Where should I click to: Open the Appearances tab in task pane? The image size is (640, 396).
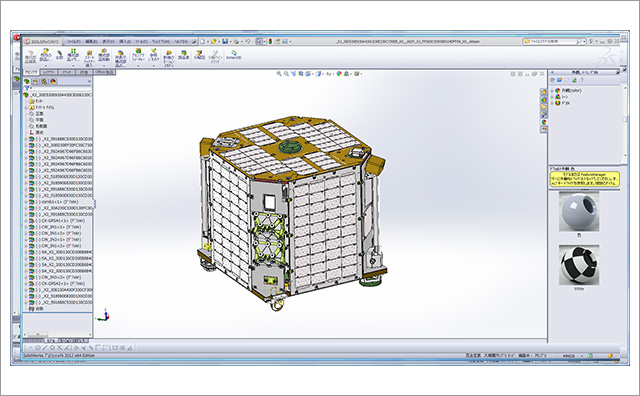(x=544, y=122)
